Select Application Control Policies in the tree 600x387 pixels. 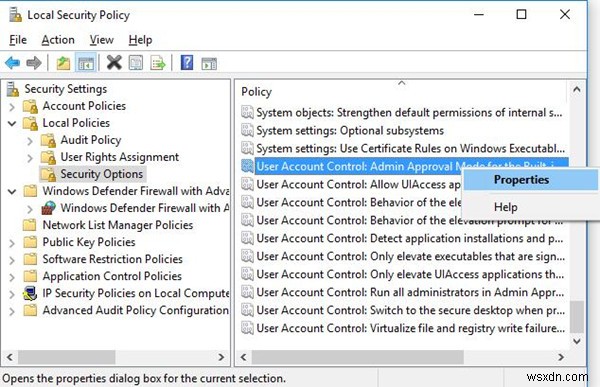pyautogui.click(x=112, y=276)
